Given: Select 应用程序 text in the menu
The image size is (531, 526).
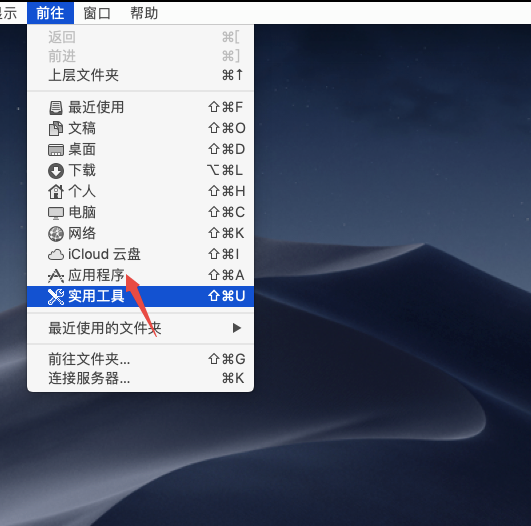Looking at the screenshot, I should tap(96, 275).
